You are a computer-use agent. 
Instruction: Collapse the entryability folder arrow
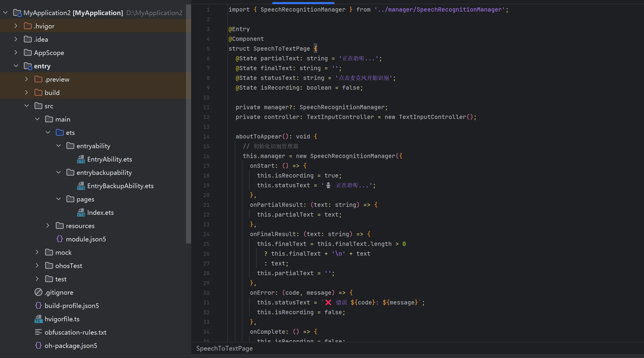pos(59,146)
